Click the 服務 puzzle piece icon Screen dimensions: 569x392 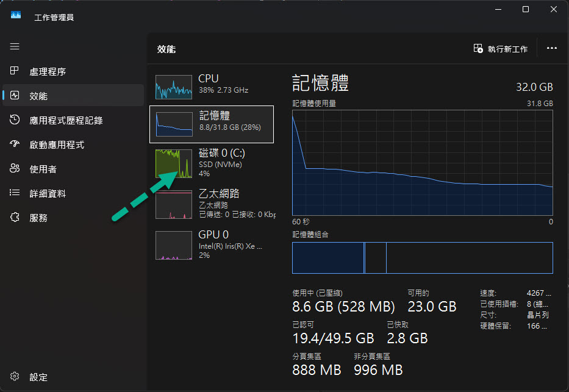click(15, 218)
